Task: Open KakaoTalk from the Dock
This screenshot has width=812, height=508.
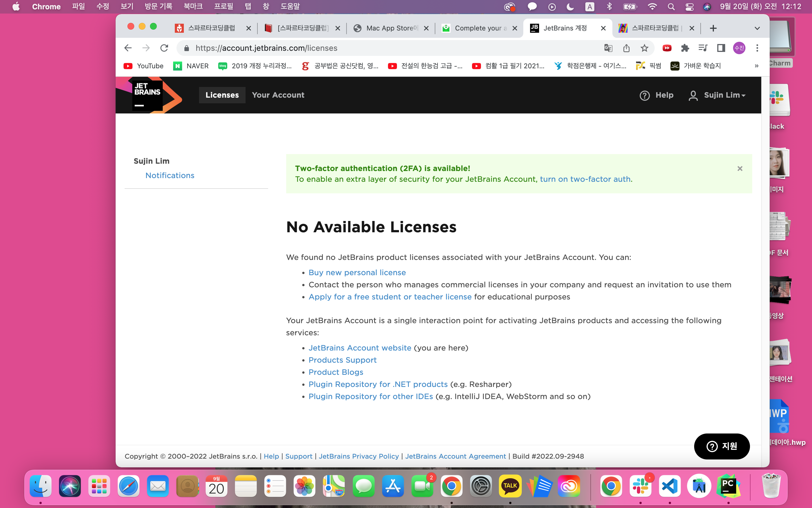Action: [510, 486]
